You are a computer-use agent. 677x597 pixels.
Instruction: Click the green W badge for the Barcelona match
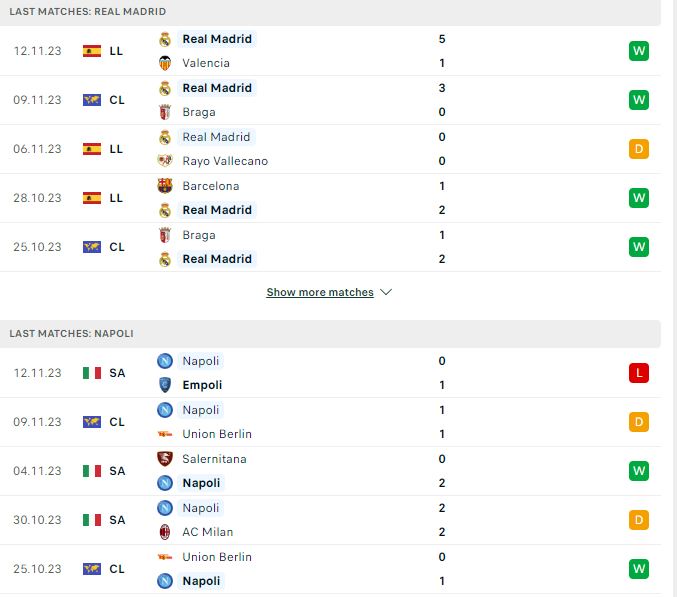coord(639,198)
